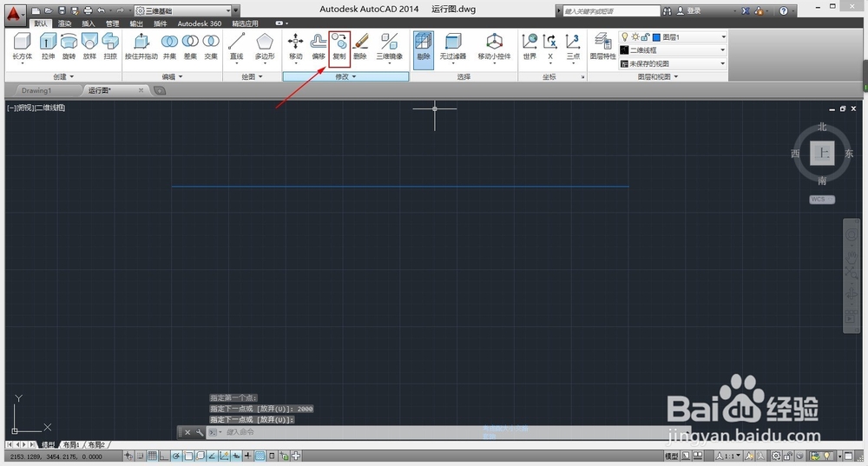The height and width of the screenshot is (466, 868).
Task: Switch to the 渲染 ribbon tab
Action: pos(65,23)
